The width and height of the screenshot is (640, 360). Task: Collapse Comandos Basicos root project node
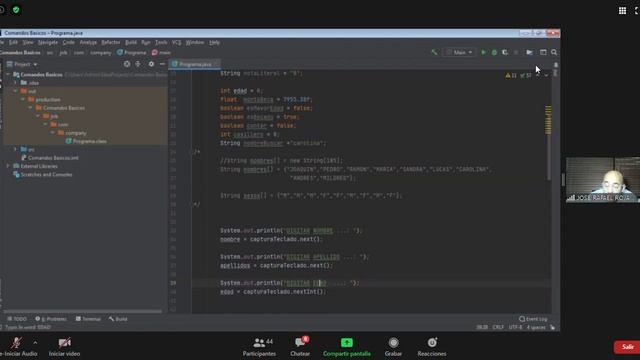[x=8, y=75]
